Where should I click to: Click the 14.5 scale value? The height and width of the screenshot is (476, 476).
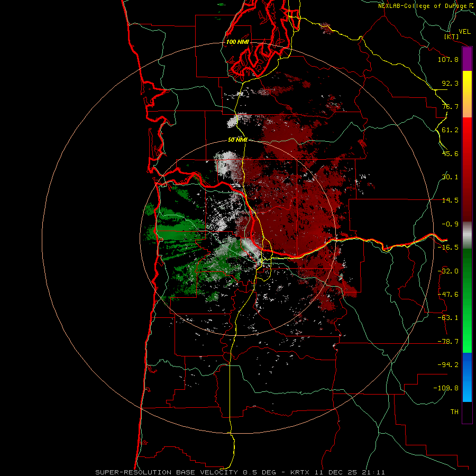450,200
